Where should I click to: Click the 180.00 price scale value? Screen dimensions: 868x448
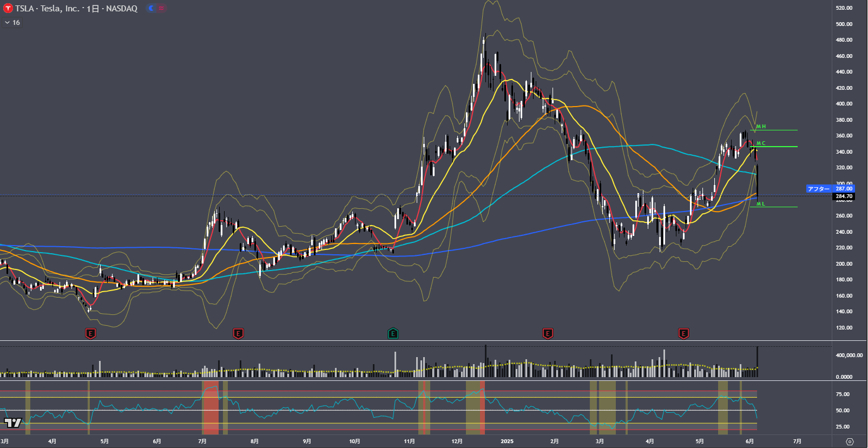pyautogui.click(x=844, y=280)
